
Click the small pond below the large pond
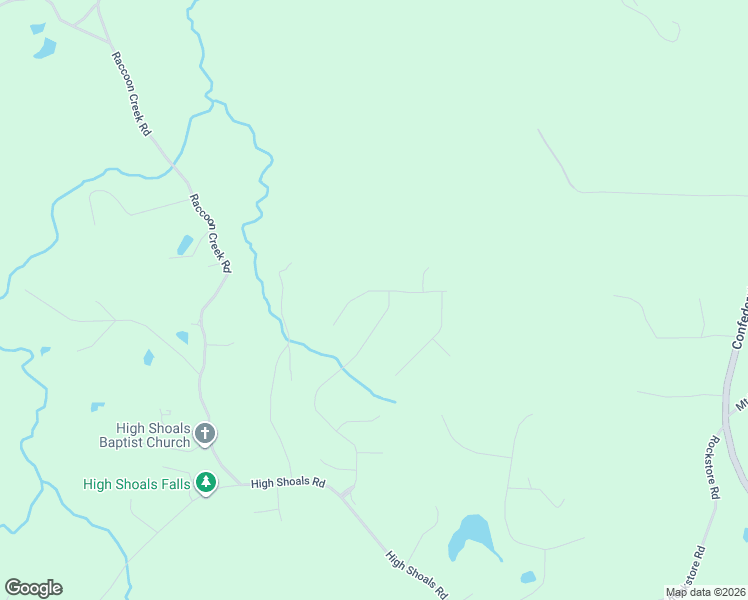tap(528, 577)
